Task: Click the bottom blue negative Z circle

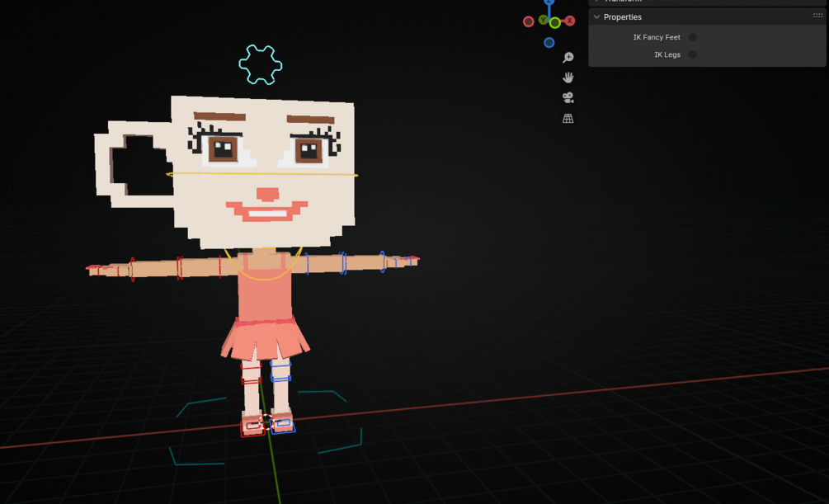Action: pyautogui.click(x=549, y=42)
